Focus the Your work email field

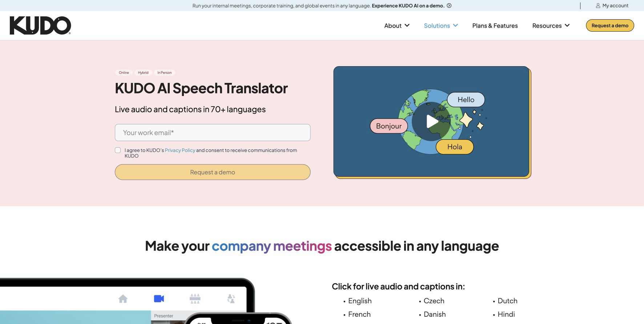click(x=213, y=133)
